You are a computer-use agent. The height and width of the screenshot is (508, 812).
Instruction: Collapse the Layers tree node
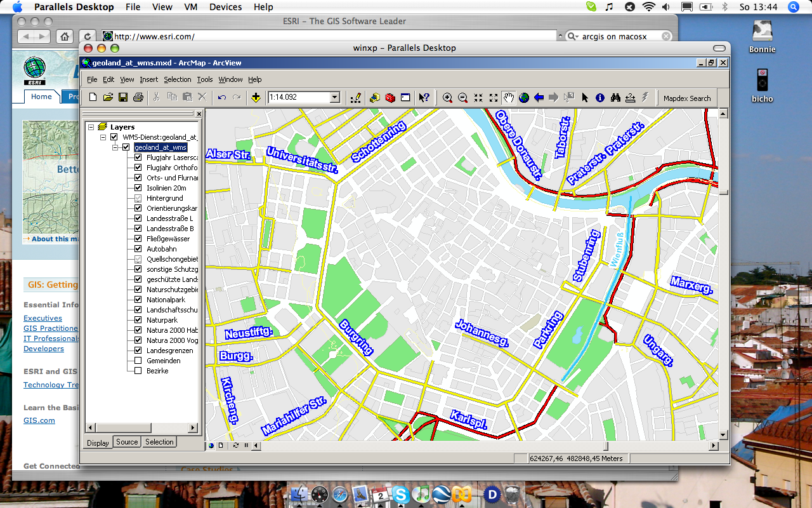(91, 127)
